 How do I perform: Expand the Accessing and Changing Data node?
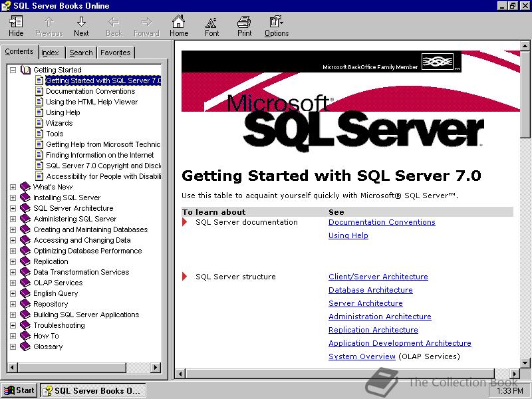click(x=13, y=240)
